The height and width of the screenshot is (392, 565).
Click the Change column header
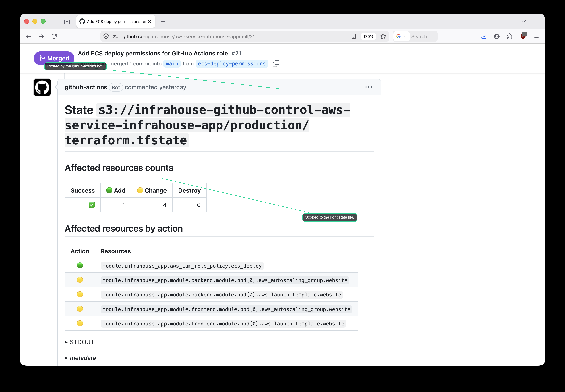(152, 190)
